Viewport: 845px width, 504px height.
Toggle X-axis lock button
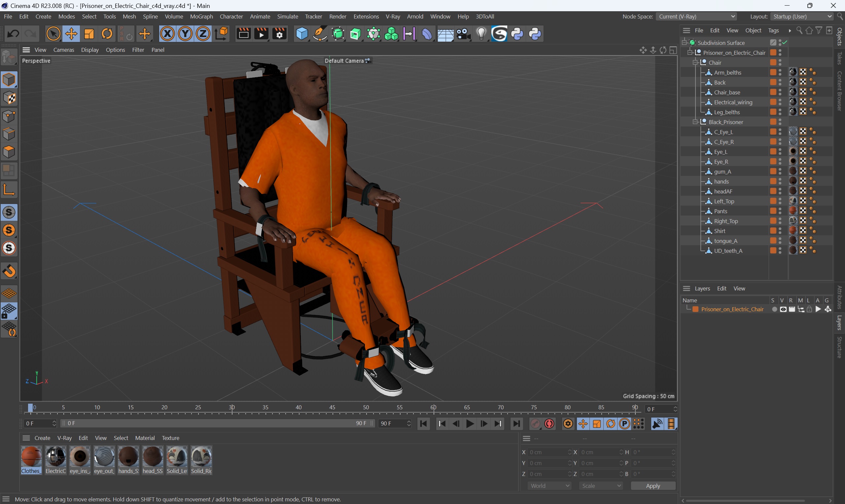coord(167,34)
